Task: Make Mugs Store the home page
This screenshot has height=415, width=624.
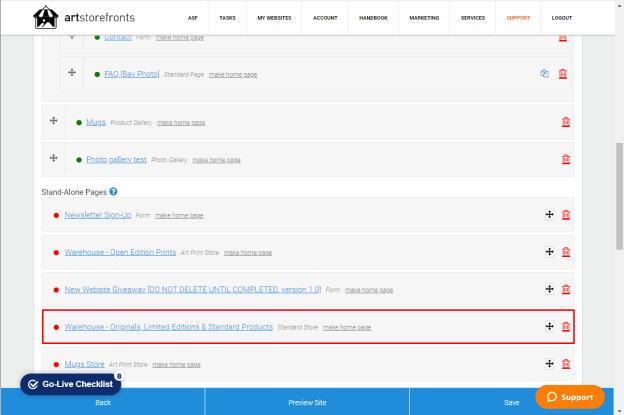Action: (x=176, y=364)
